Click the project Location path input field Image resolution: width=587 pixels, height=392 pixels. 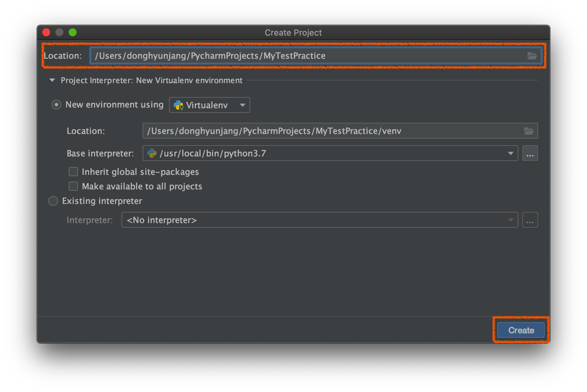315,56
